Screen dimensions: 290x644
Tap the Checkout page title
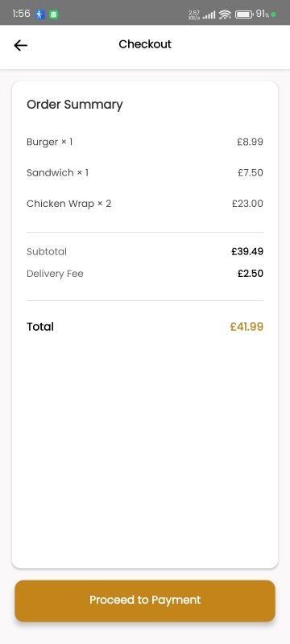tap(145, 44)
